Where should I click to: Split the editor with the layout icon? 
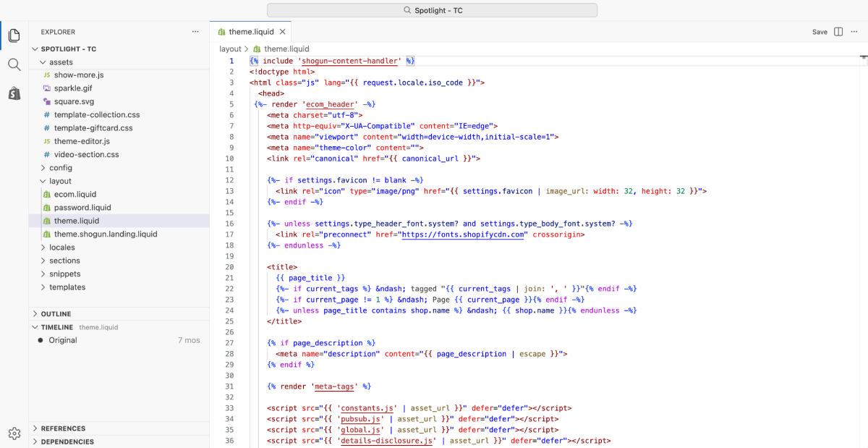point(838,32)
